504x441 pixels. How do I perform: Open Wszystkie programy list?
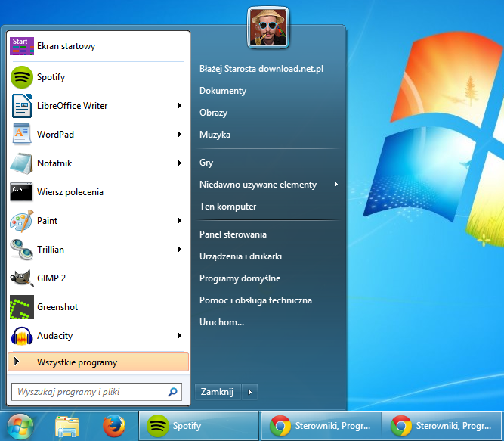tap(98, 362)
